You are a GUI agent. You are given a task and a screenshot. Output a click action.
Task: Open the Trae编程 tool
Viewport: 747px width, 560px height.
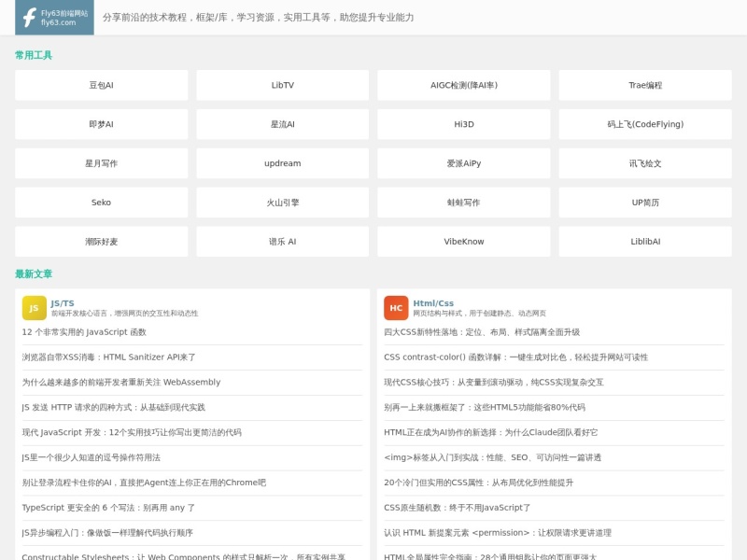tap(645, 85)
